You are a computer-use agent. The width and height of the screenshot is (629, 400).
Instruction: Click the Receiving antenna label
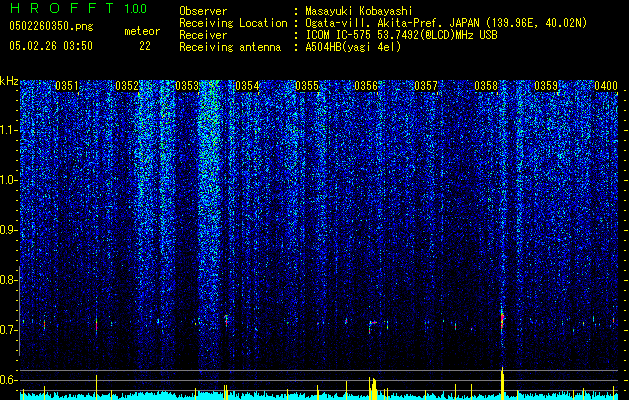230,47
